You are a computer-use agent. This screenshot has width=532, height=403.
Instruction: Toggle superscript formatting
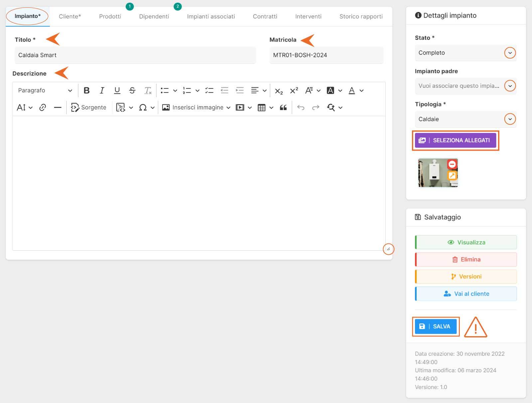(x=294, y=90)
